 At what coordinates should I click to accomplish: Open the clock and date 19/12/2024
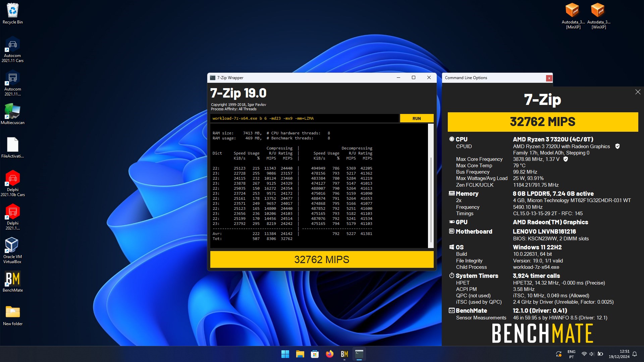point(619,354)
